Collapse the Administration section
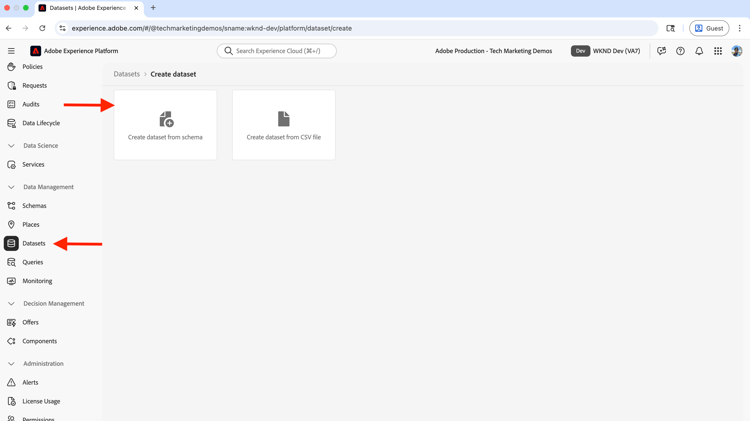 pos(11,364)
